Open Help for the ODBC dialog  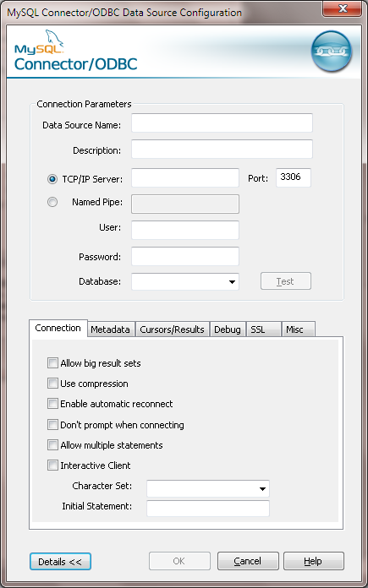point(314,561)
